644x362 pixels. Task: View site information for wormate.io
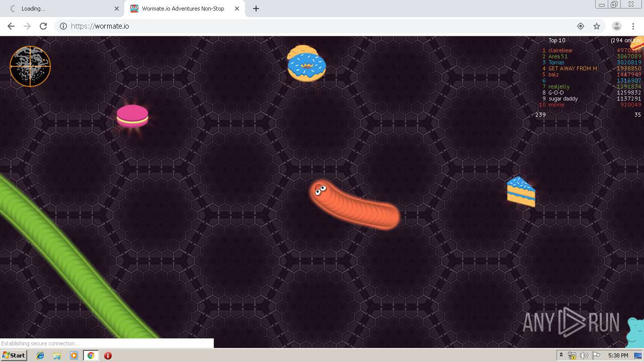pyautogui.click(x=63, y=26)
